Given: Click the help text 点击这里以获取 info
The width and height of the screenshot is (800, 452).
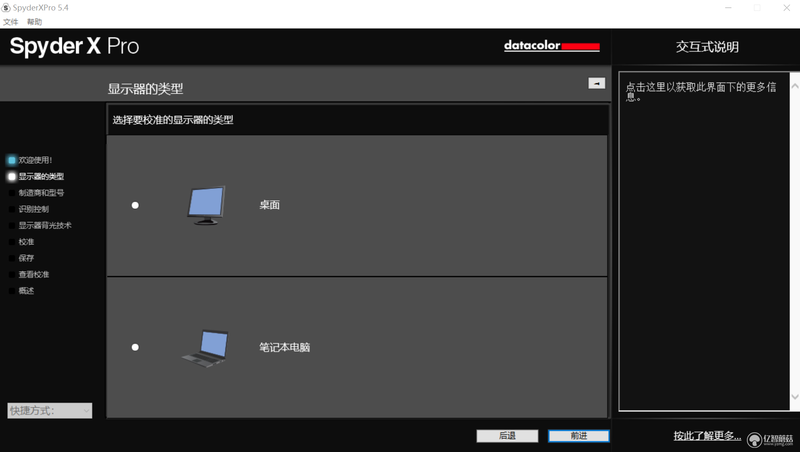Looking at the screenshot, I should pyautogui.click(x=701, y=91).
